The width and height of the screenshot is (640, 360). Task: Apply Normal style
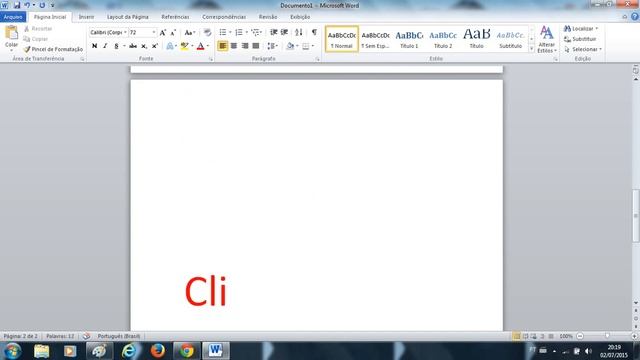(x=342, y=39)
